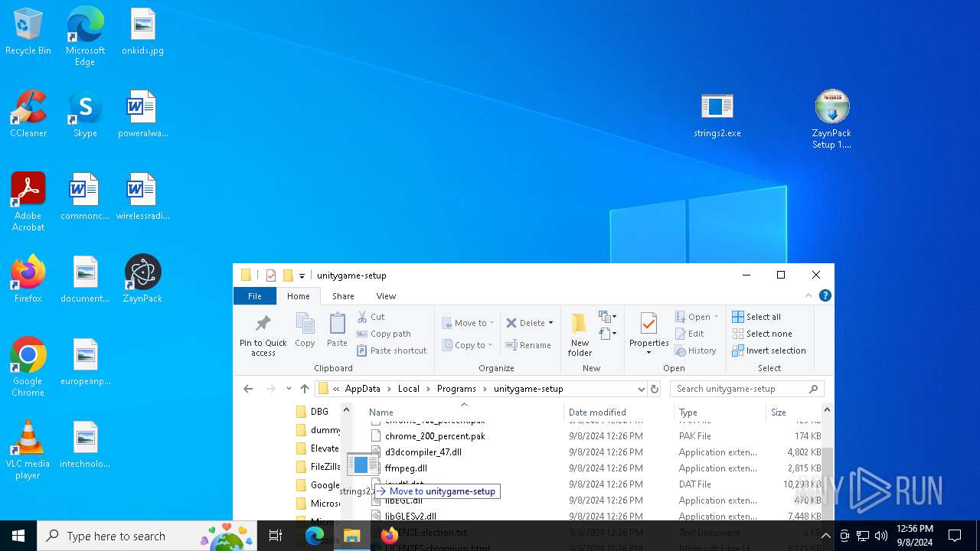This screenshot has width=980, height=551.
Task: Launch Microsoft Edge desktop shortcut
Action: (x=85, y=37)
